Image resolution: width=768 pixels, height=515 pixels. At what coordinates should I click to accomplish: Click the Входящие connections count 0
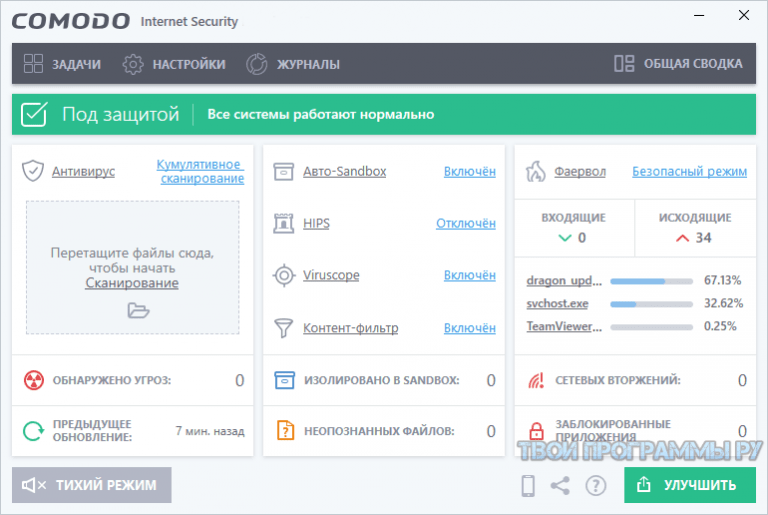[582, 238]
